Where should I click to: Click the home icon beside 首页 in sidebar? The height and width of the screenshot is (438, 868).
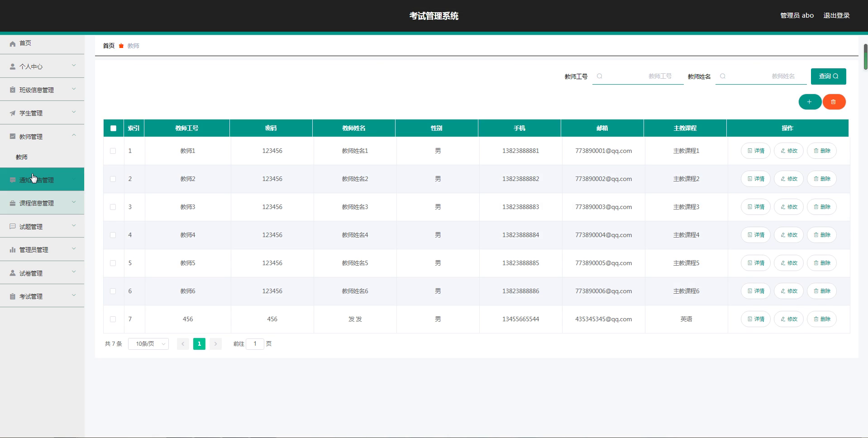(x=13, y=43)
